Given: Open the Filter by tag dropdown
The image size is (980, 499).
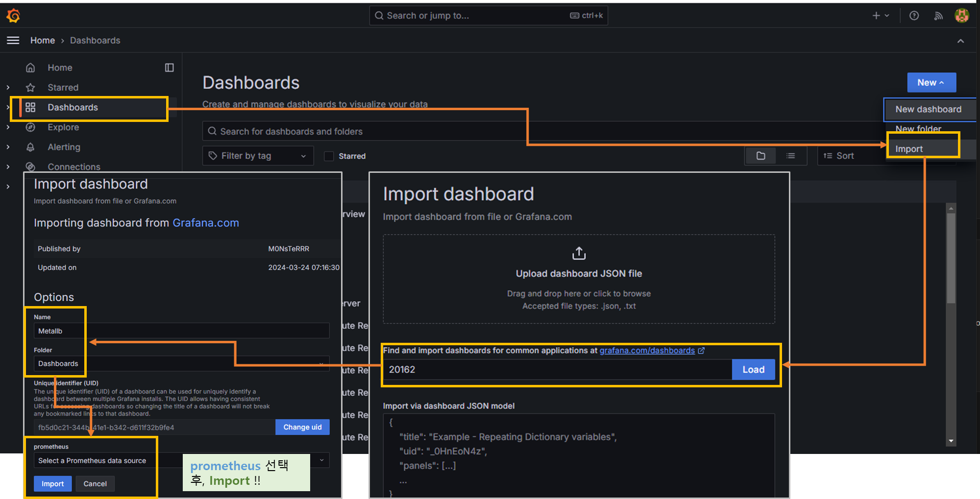Looking at the screenshot, I should [258, 156].
